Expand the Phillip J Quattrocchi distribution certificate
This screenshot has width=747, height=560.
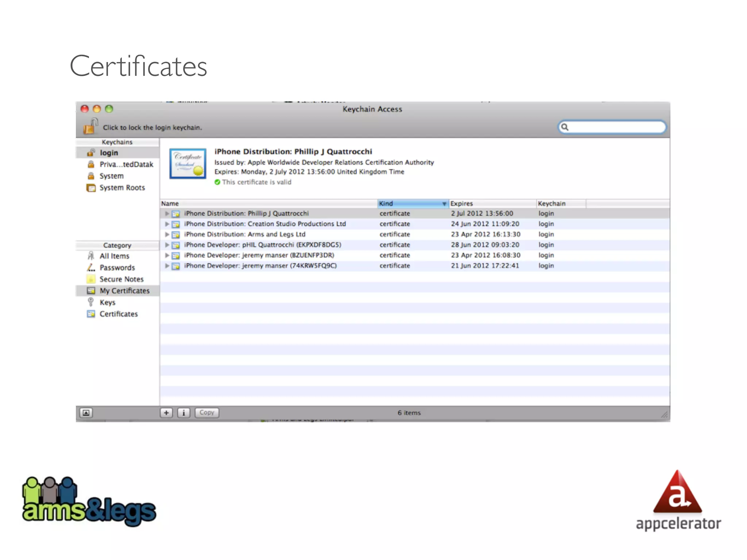pos(167,214)
